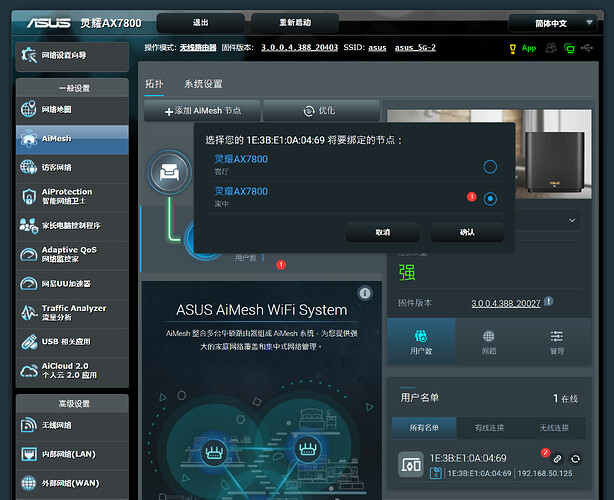Image resolution: width=614 pixels, height=500 pixels.
Task: Open AiProtection shield menu
Action: pos(72,197)
